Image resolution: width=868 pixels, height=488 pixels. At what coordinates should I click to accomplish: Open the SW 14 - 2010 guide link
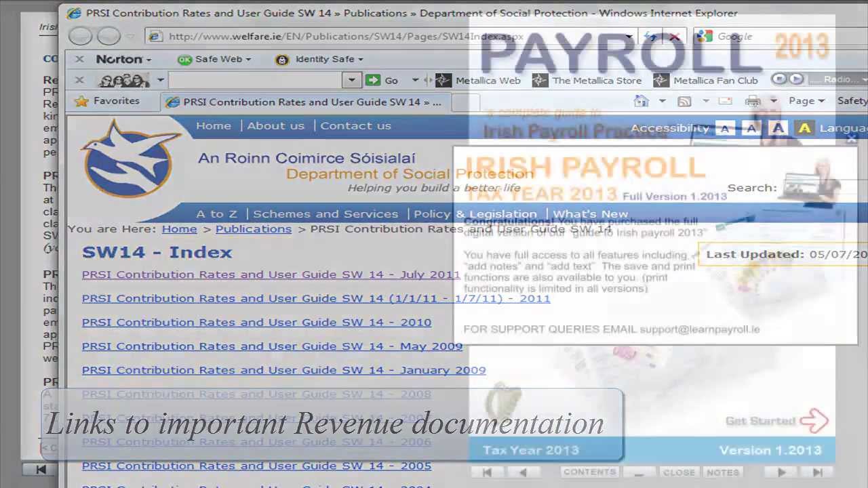click(x=256, y=322)
